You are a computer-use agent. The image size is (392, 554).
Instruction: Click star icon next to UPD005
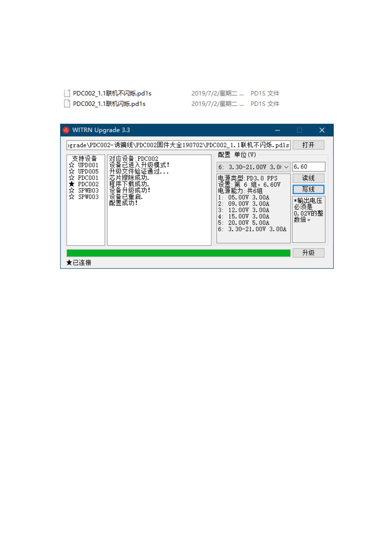(72, 171)
